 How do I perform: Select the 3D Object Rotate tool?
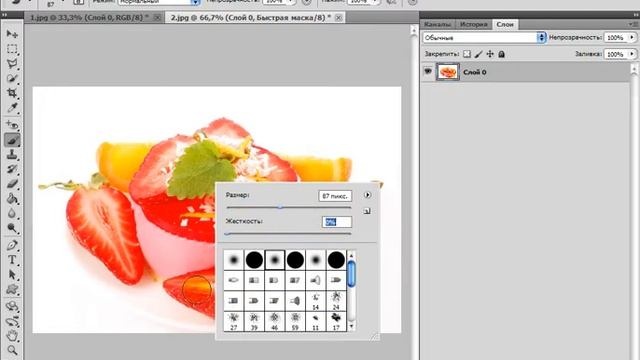12,306
